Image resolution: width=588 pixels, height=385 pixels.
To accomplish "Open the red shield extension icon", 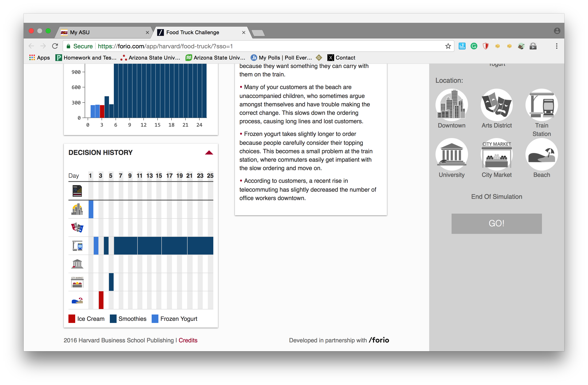I will coord(486,46).
